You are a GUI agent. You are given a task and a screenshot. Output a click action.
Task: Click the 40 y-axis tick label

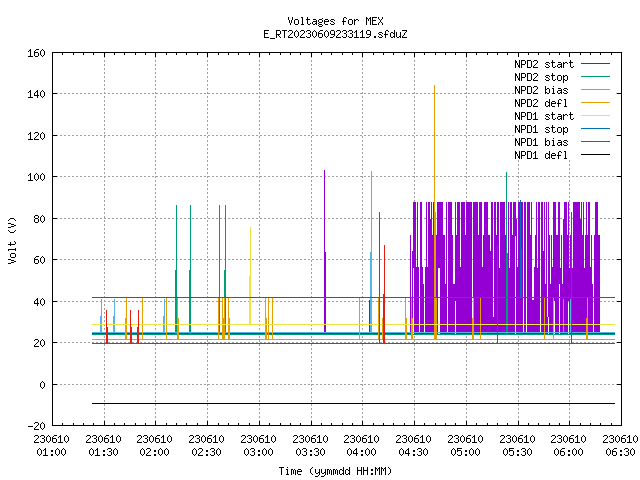click(x=39, y=302)
